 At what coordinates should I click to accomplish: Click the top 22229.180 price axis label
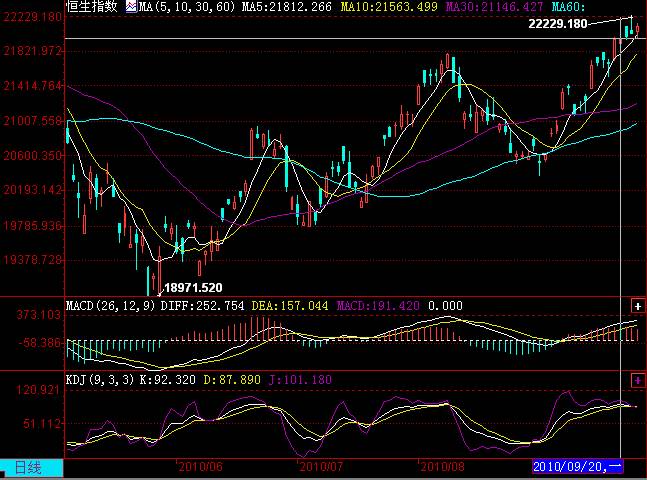[33, 17]
